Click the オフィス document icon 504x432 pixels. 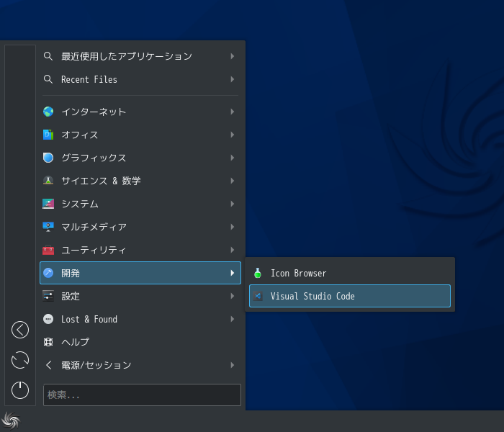pos(48,135)
